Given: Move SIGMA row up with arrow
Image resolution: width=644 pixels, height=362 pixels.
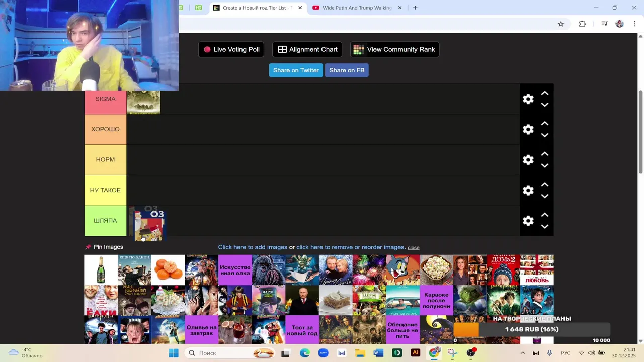Looking at the screenshot, I should click(x=544, y=94).
